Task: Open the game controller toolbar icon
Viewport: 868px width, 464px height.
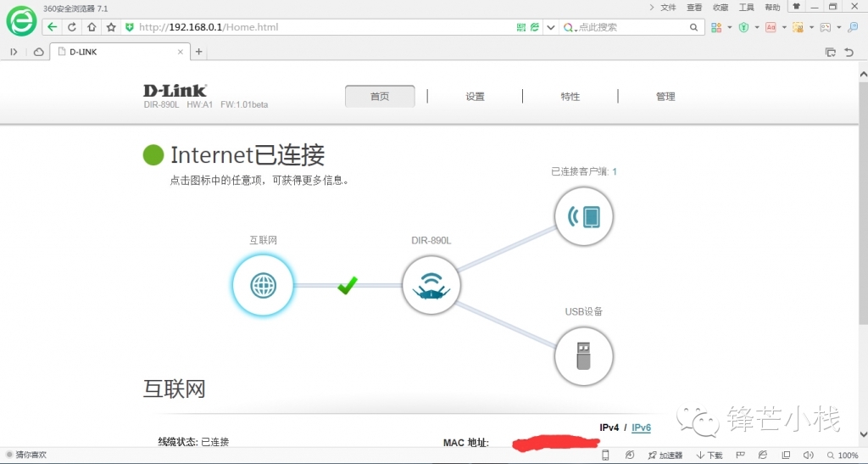Action: [x=826, y=27]
